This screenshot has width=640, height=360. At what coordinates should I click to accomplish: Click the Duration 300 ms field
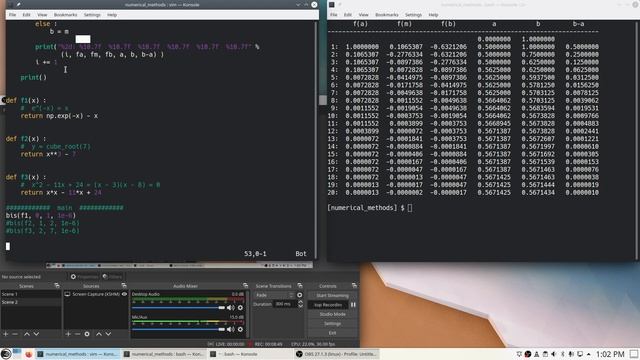click(285, 304)
